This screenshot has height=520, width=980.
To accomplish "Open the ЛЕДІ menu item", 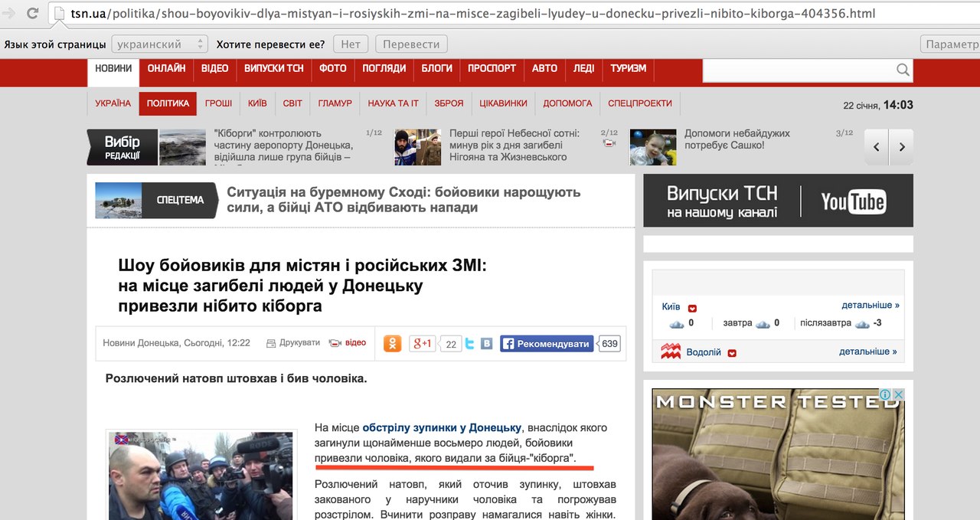I will coord(583,68).
